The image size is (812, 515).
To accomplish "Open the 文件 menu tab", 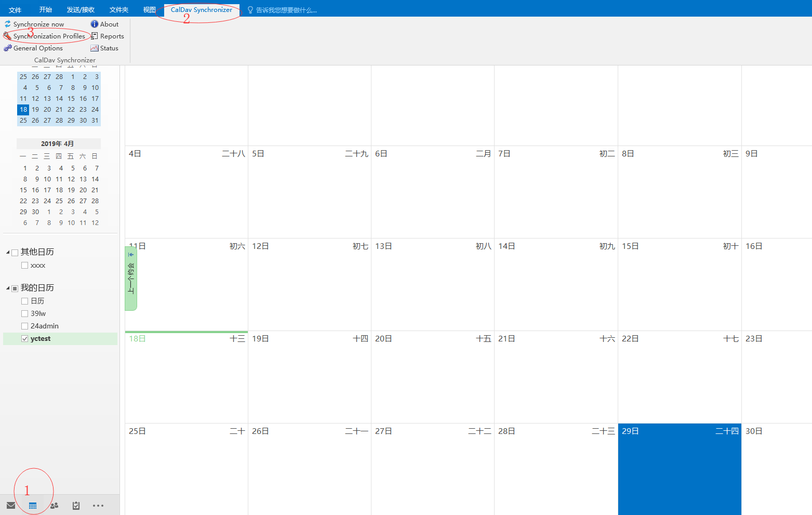I will (x=15, y=10).
